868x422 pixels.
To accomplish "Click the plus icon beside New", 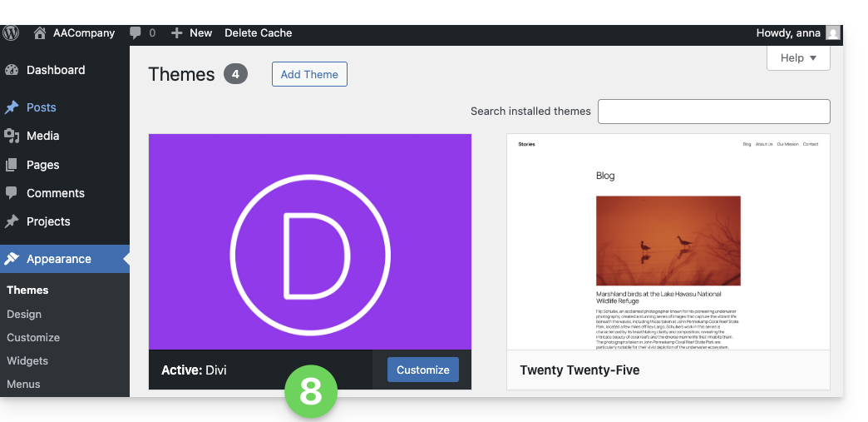I will point(176,33).
